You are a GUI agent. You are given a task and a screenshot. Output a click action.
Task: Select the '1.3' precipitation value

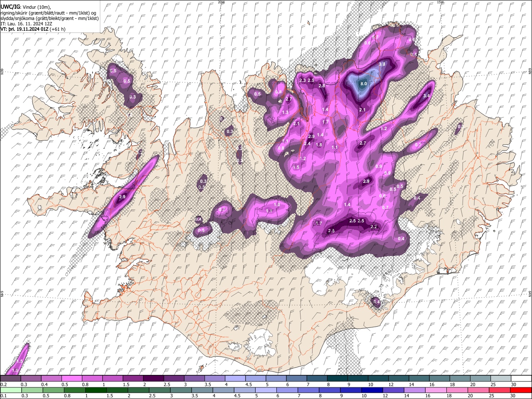tap(285, 113)
